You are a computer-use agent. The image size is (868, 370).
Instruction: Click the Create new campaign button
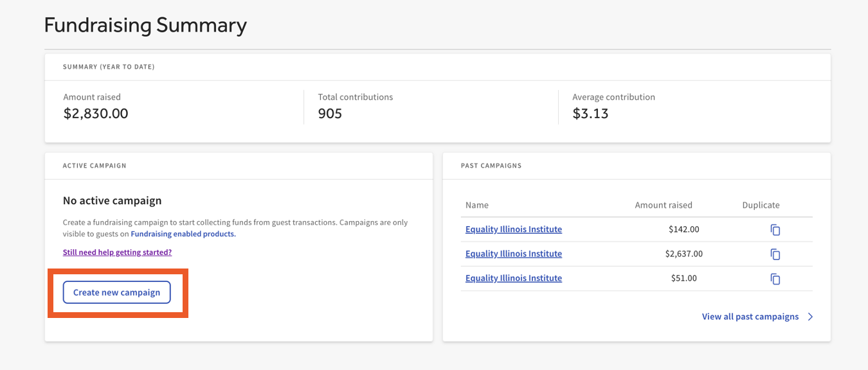116,292
